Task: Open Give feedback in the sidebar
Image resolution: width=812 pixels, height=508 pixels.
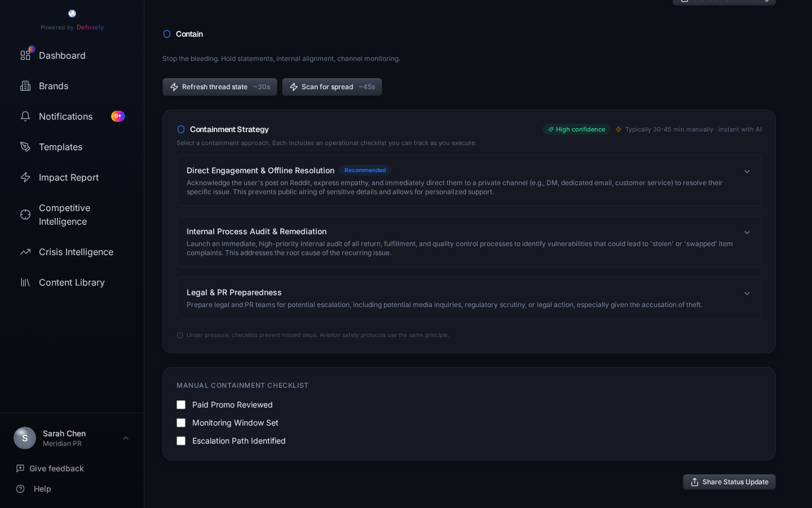Action: click(x=56, y=468)
